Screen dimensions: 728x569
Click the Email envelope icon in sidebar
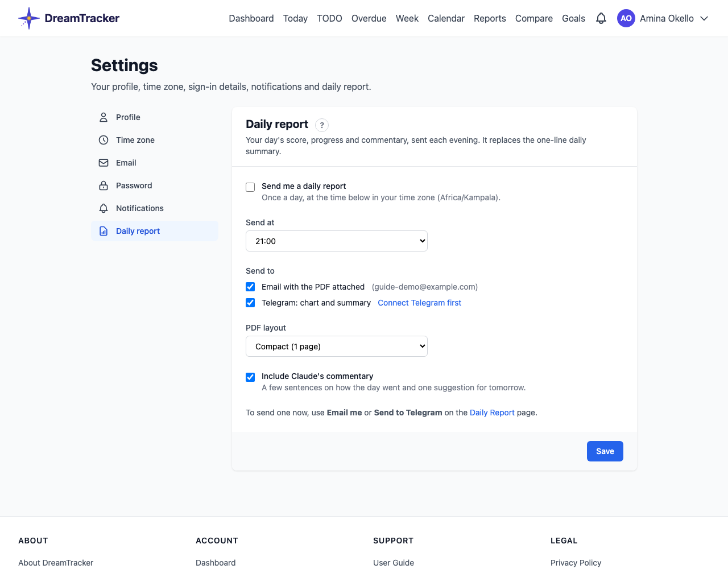104,163
